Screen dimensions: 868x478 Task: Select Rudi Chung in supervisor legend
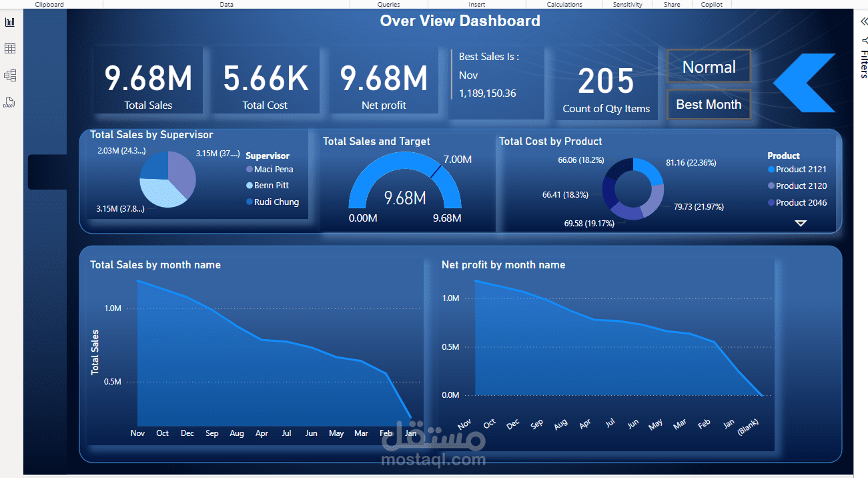(x=272, y=202)
